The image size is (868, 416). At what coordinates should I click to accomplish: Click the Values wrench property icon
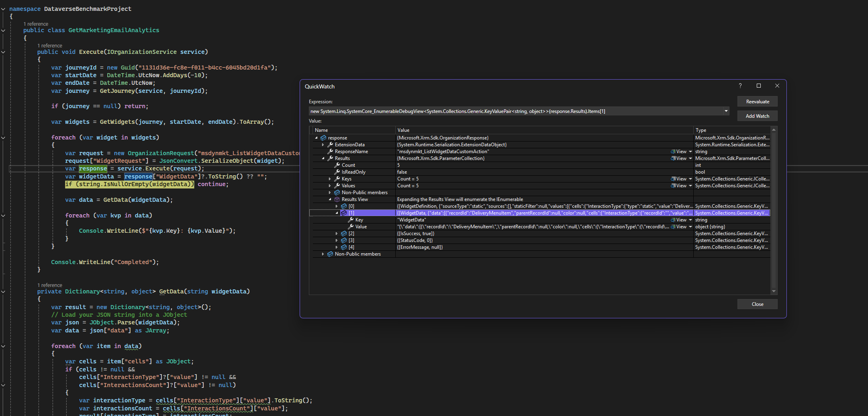coord(337,186)
